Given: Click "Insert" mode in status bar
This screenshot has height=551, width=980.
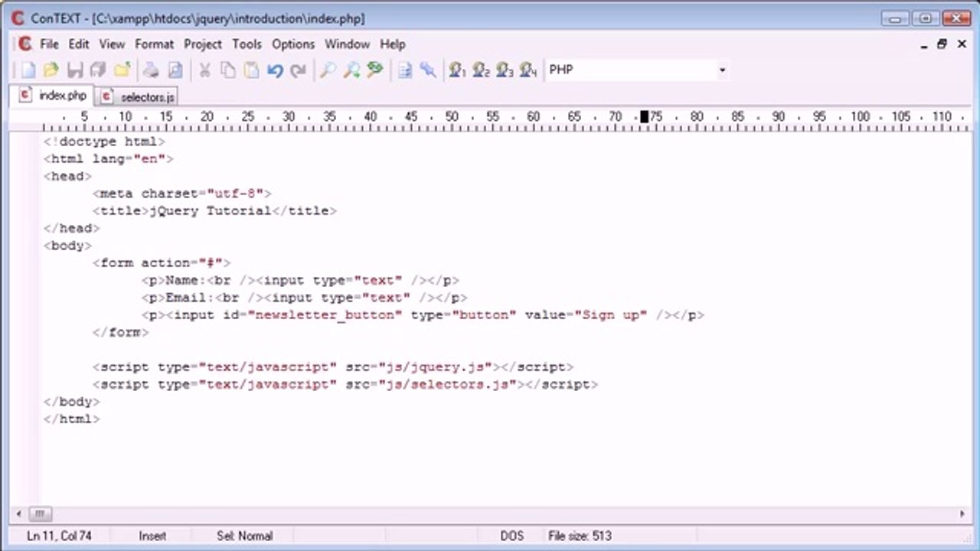Looking at the screenshot, I should [152, 536].
